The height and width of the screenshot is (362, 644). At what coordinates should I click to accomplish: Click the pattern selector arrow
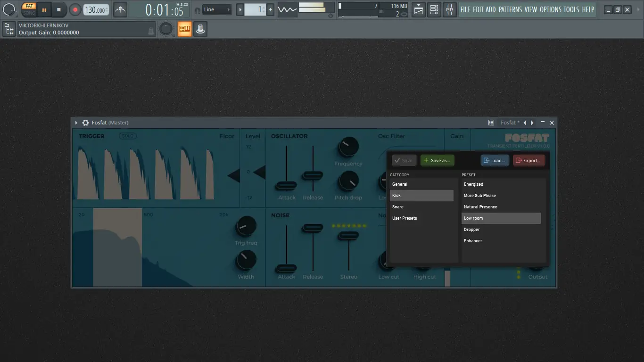coord(240,9)
